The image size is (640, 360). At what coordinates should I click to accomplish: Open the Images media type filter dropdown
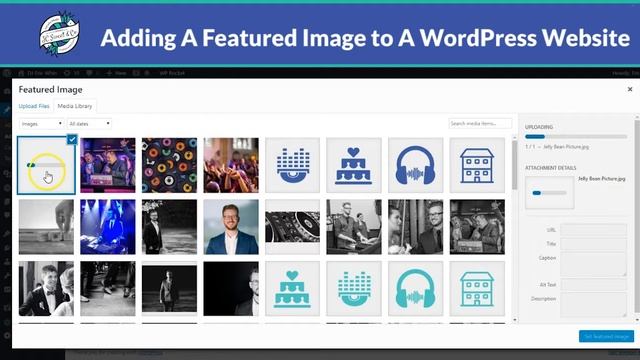[x=41, y=123]
